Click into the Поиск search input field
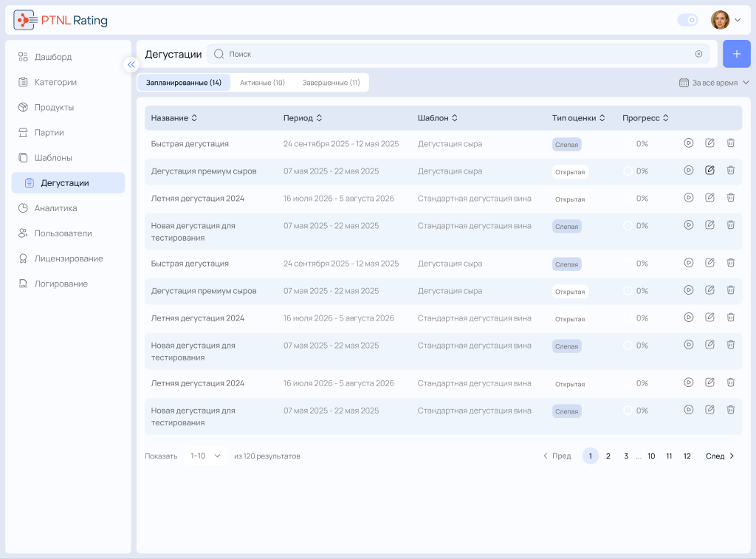Viewport: 756px width, 559px height. [x=458, y=54]
